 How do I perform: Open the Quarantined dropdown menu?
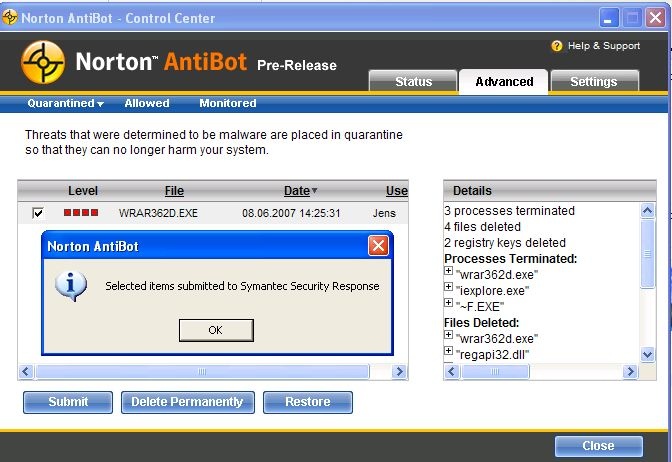[65, 103]
